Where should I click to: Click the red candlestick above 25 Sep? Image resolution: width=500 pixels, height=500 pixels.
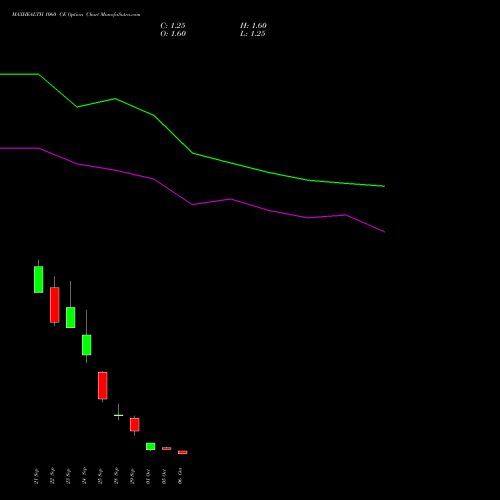pos(103,385)
